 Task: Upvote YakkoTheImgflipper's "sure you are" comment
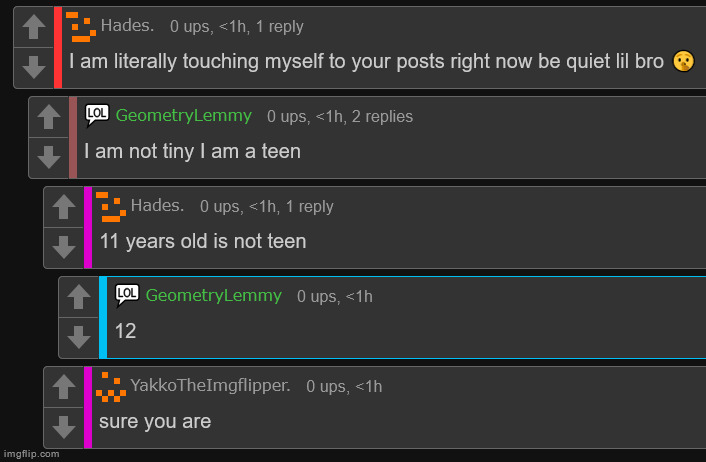[63, 387]
